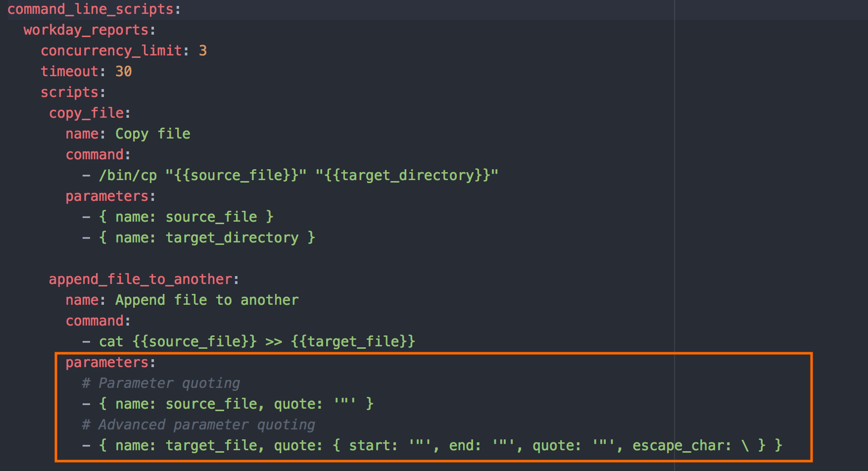
Task: Place cursor on workday_reports key
Action: (x=86, y=30)
